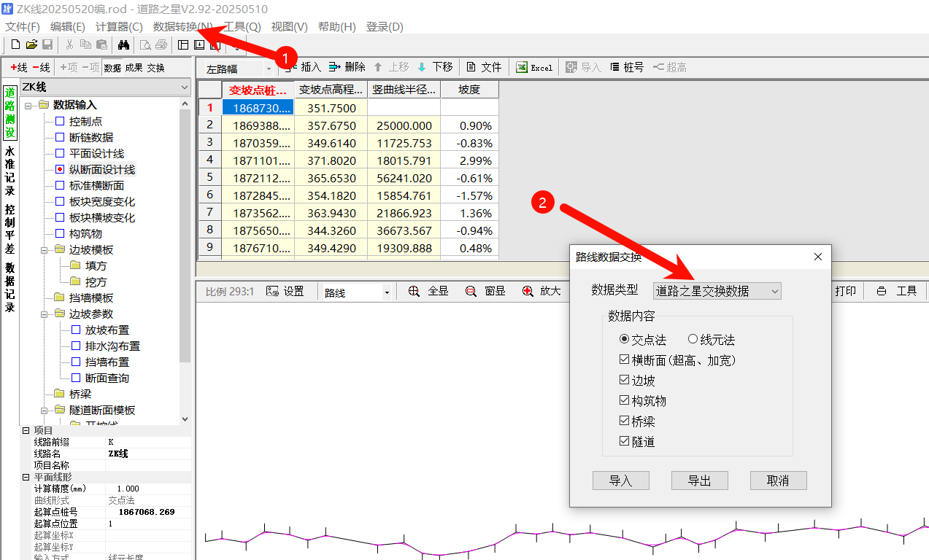Collapse the 边坡参数 tree node
929x560 pixels.
[45, 314]
